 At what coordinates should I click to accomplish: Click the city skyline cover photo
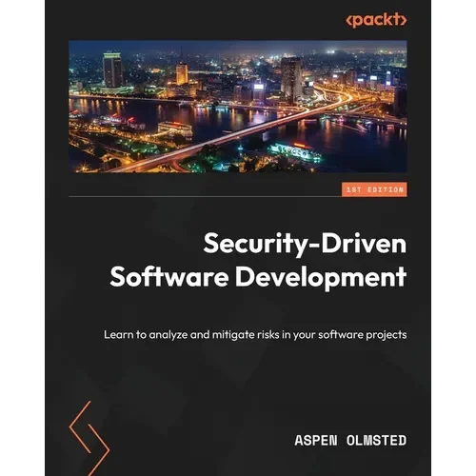click(238, 107)
